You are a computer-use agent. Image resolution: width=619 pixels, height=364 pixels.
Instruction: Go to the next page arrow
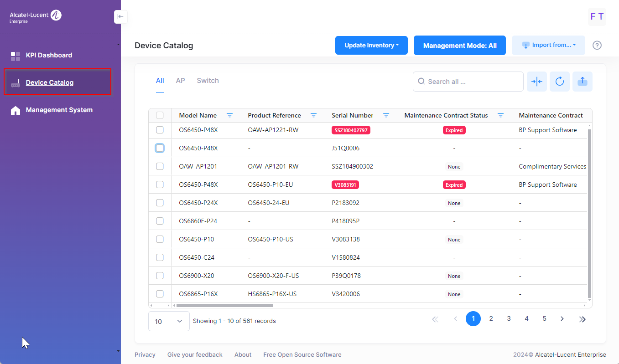pyautogui.click(x=562, y=319)
